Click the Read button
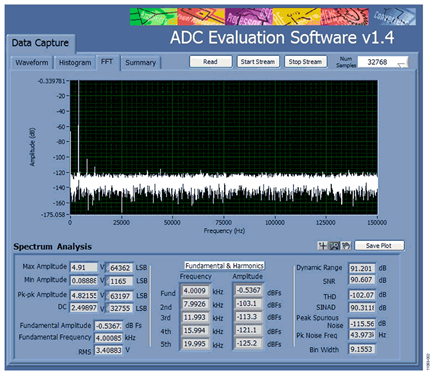The width and height of the screenshot is (435, 374). pos(210,62)
